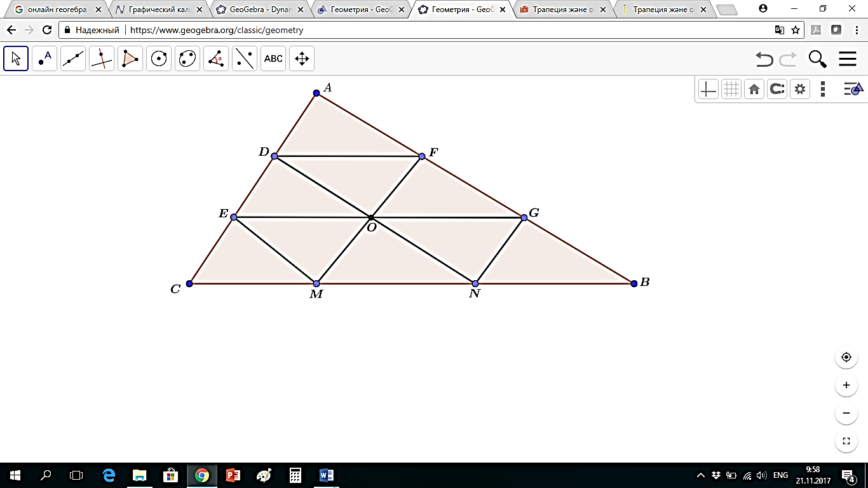The width and height of the screenshot is (868, 488).
Task: Click the translate page icon
Action: click(x=780, y=30)
